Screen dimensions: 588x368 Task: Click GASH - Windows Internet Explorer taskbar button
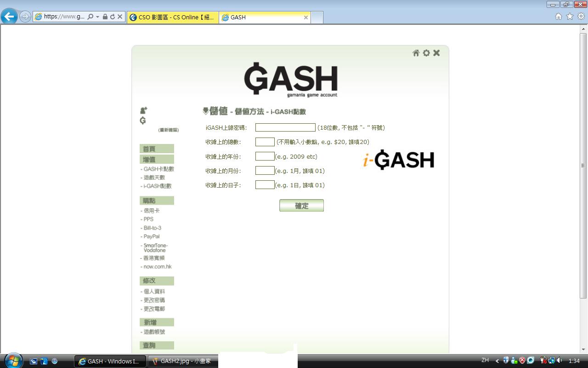110,361
